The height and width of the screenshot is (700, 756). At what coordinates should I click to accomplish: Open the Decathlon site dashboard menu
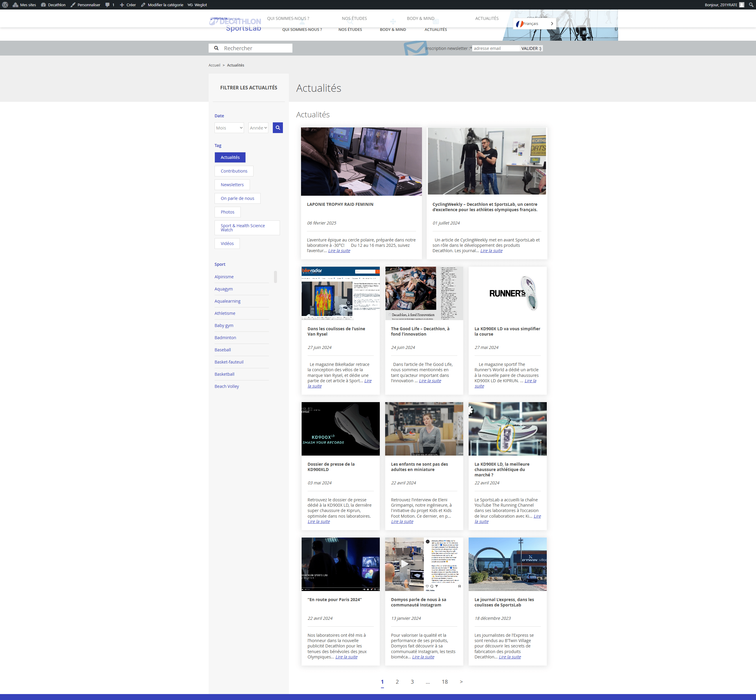coord(53,5)
